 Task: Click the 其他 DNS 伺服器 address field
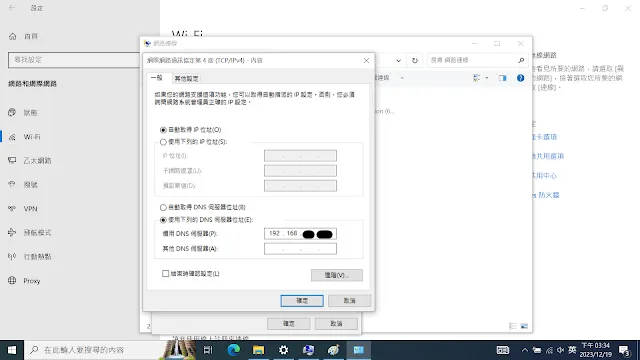[x=300, y=249]
